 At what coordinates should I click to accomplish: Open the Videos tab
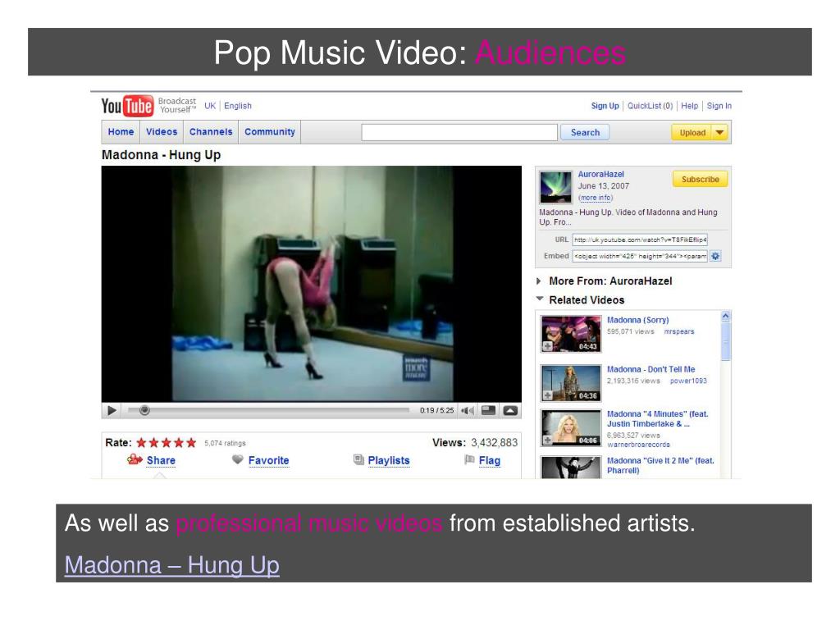[x=162, y=132]
